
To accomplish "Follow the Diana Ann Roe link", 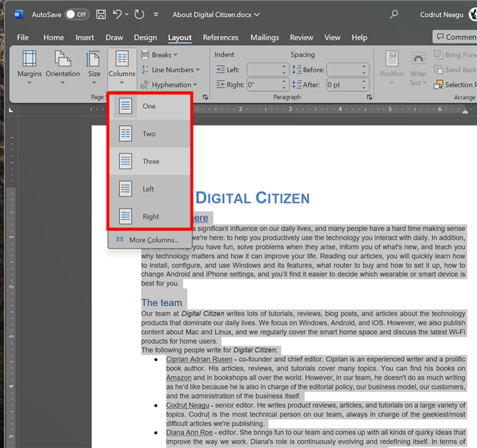I will point(189,433).
